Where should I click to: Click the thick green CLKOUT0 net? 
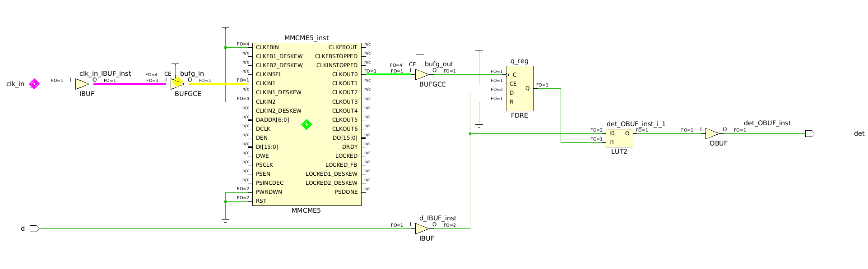pos(388,74)
